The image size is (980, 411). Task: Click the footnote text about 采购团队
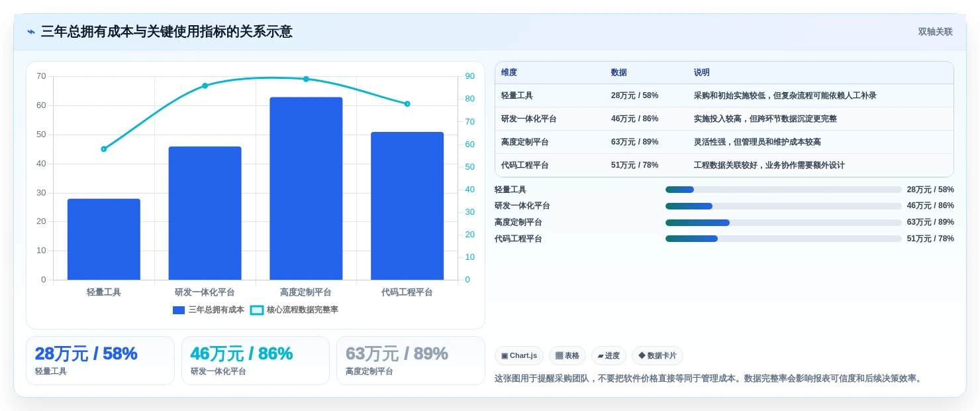tap(709, 379)
